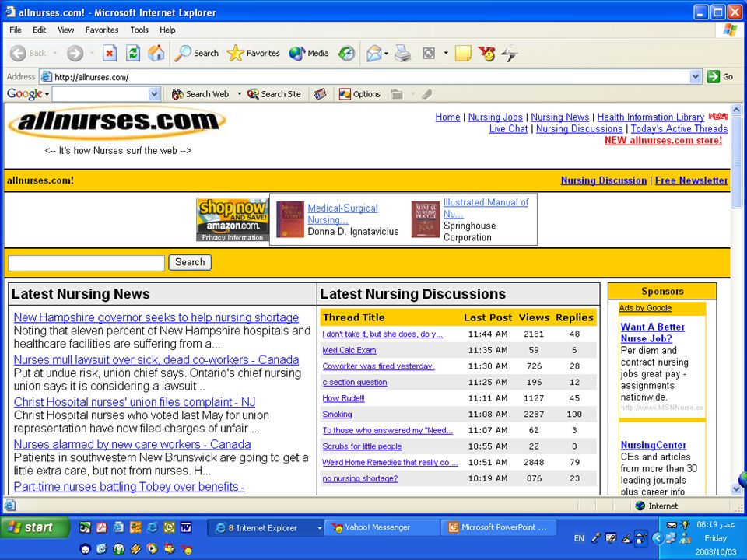The width and height of the screenshot is (747, 560).
Task: Open the Health Information Library link
Action: point(651,117)
